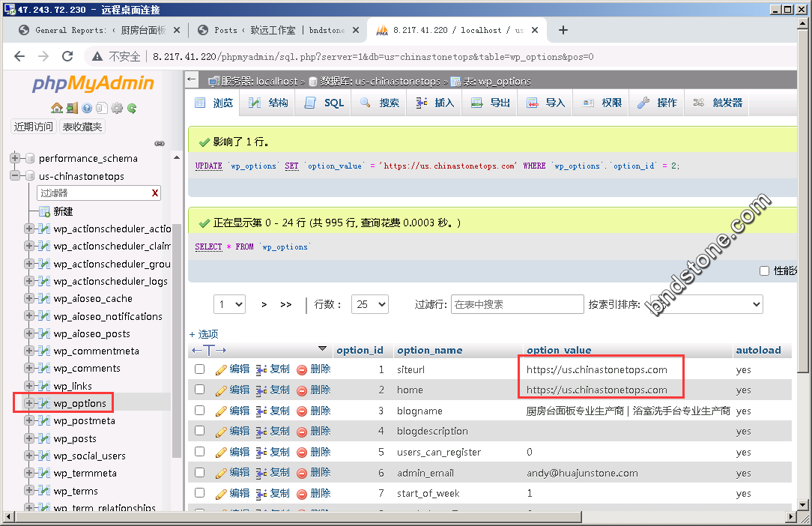Go back with browser back arrow
Image resolution: width=812 pixels, height=526 pixels.
(x=19, y=56)
